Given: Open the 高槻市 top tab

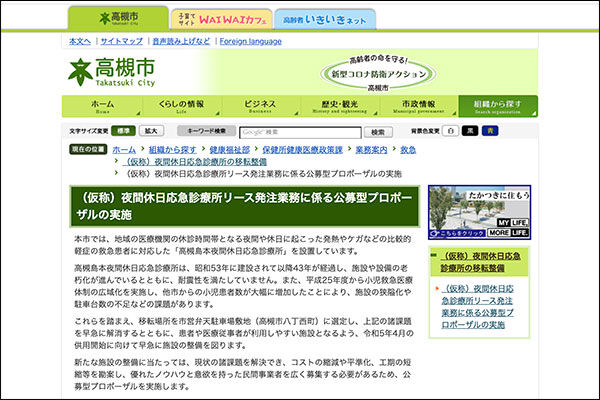Looking at the screenshot, I should tap(118, 18).
